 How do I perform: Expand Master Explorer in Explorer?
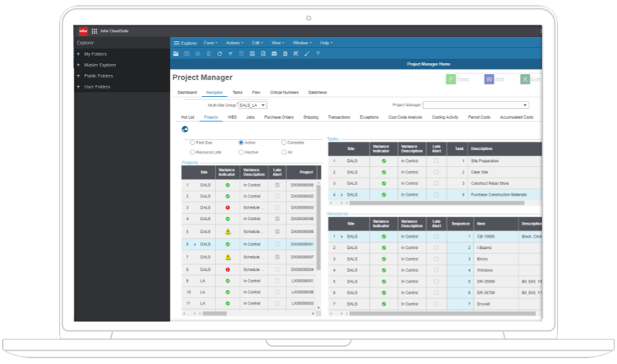point(78,65)
